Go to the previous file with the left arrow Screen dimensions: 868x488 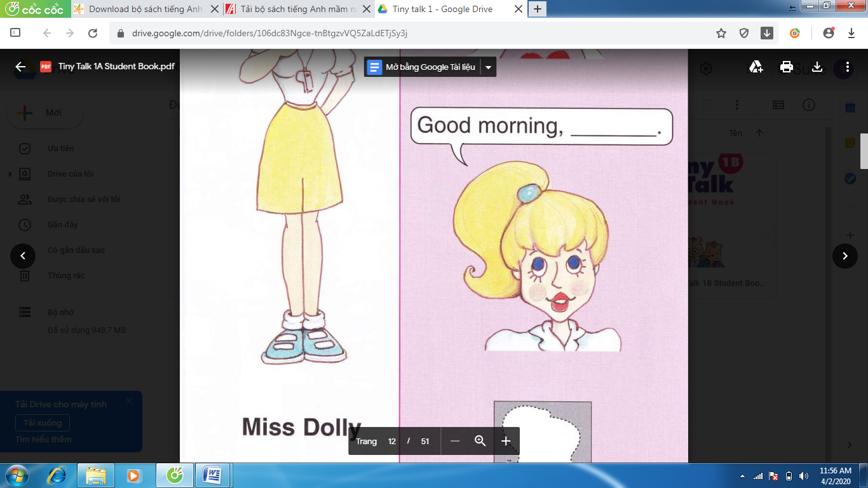pyautogui.click(x=23, y=256)
